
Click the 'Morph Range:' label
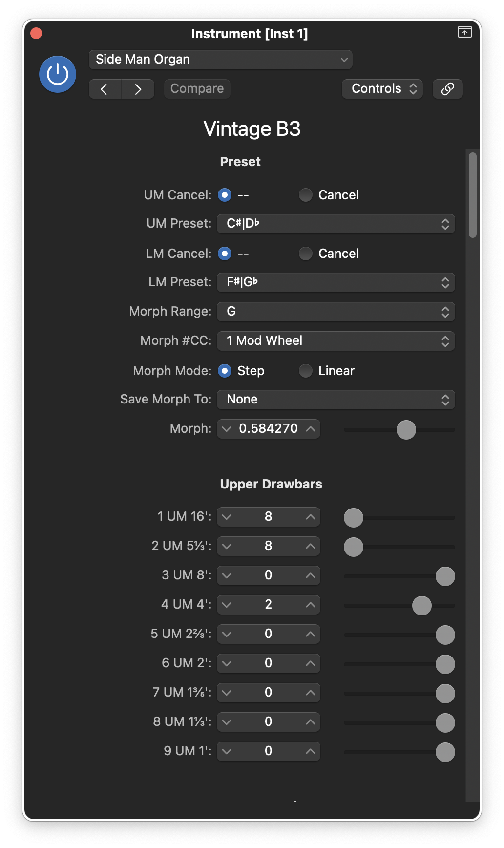pos(170,312)
